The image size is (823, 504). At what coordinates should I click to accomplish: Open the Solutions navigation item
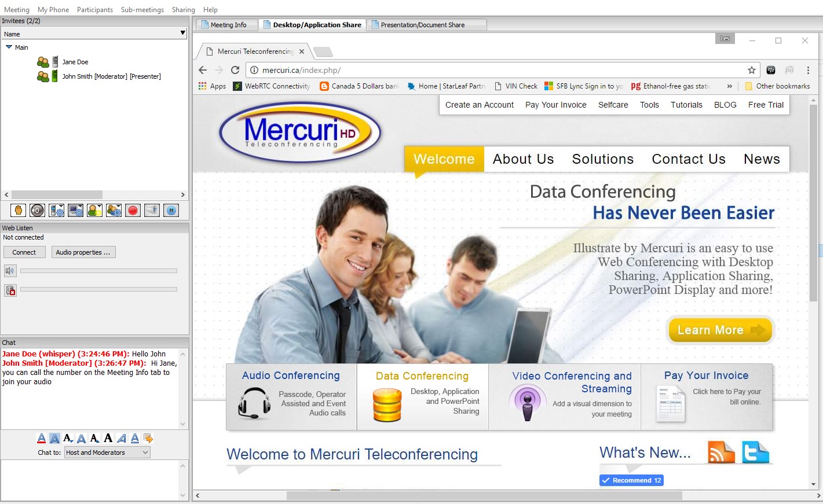603,159
